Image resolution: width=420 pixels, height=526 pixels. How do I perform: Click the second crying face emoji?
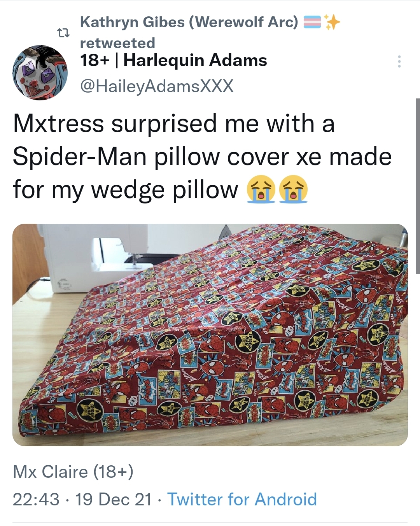(x=294, y=189)
